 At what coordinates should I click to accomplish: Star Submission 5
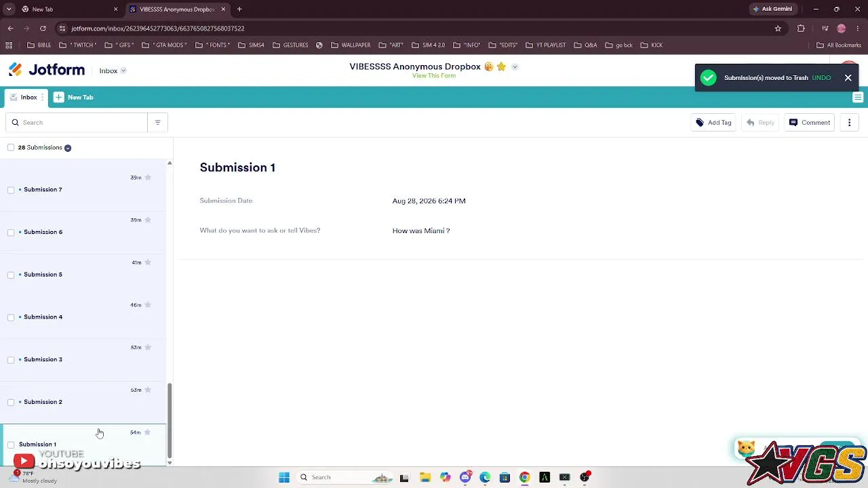pos(148,262)
